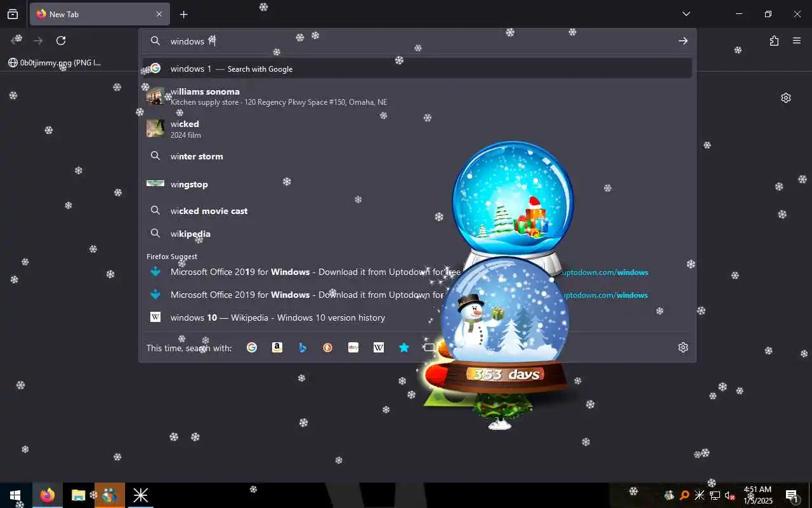Switch to Firefox in taskbar
The image size is (812, 508).
(48, 495)
